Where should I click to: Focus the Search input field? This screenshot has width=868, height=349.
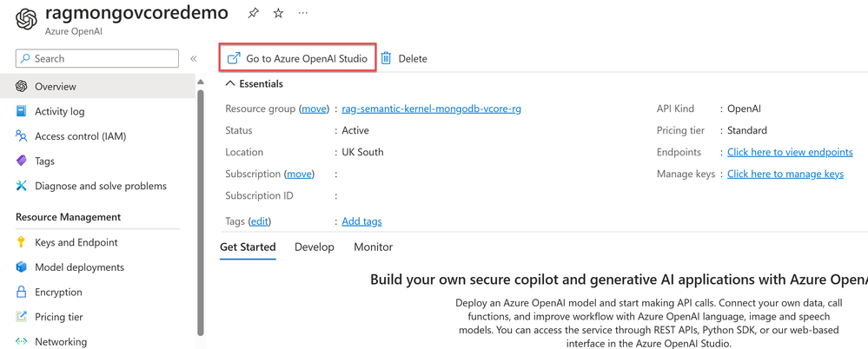click(97, 59)
